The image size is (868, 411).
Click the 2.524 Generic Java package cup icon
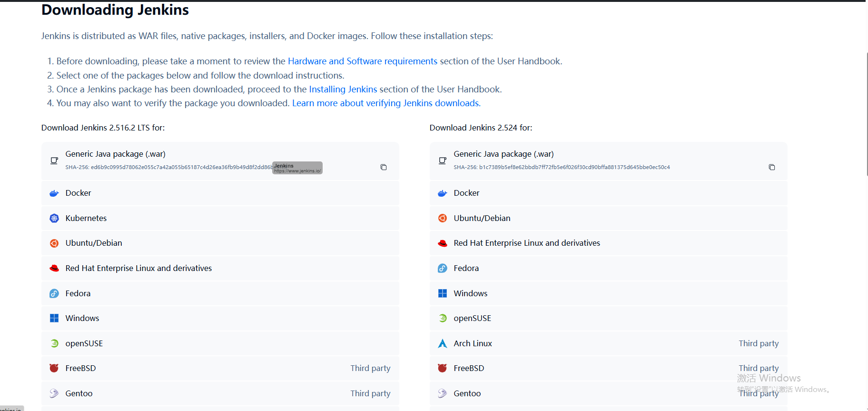443,160
